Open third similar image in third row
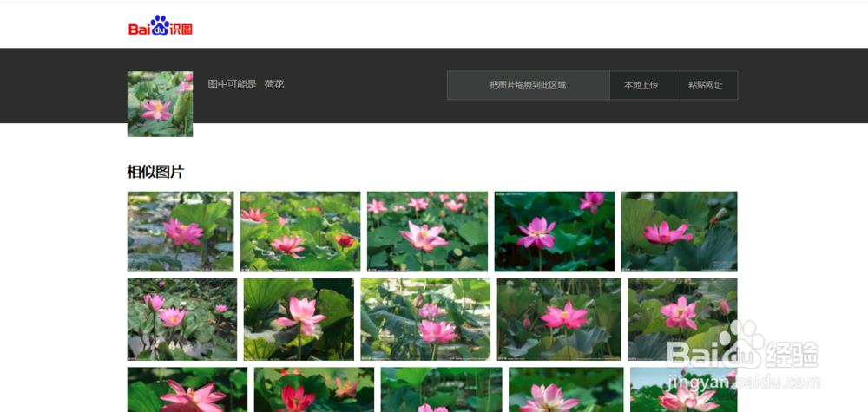The width and height of the screenshot is (868, 412). click(x=441, y=389)
